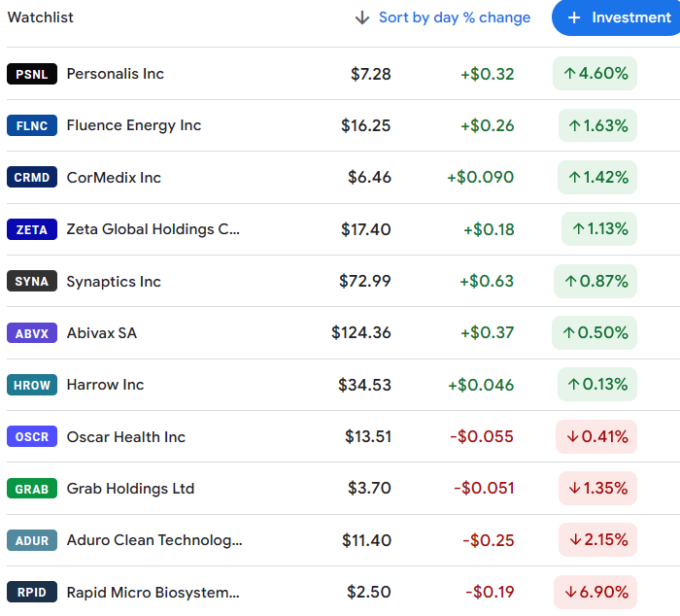Click the HROW ticker badge

[x=32, y=385]
